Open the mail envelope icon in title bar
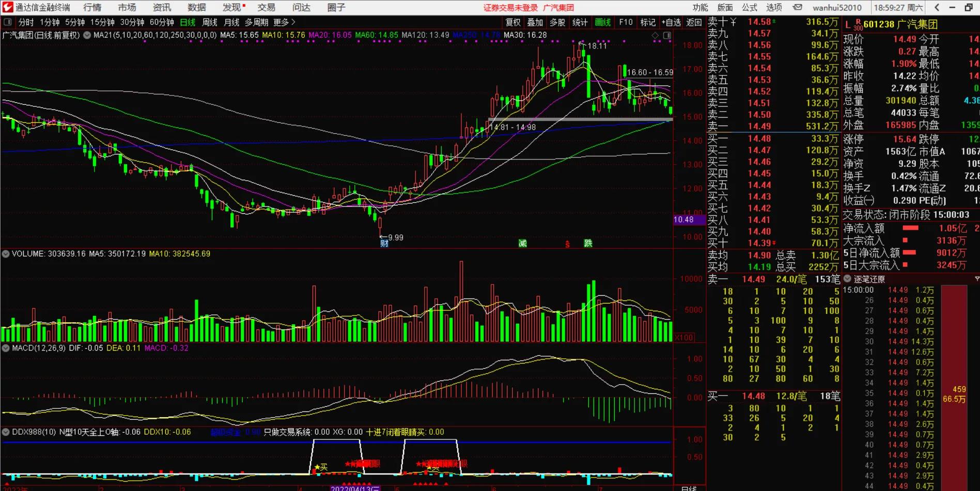The image size is (980, 491). [798, 7]
